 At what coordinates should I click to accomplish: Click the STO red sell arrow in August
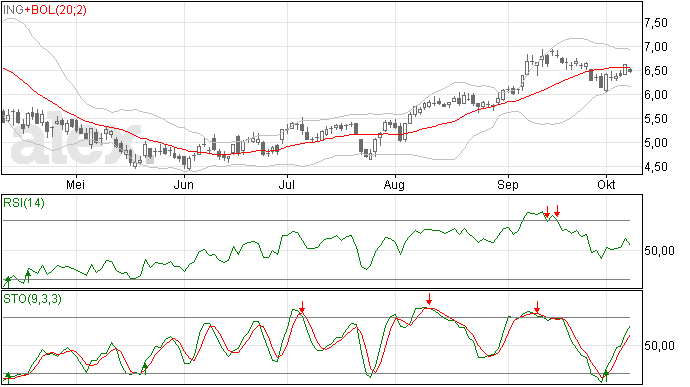429,299
